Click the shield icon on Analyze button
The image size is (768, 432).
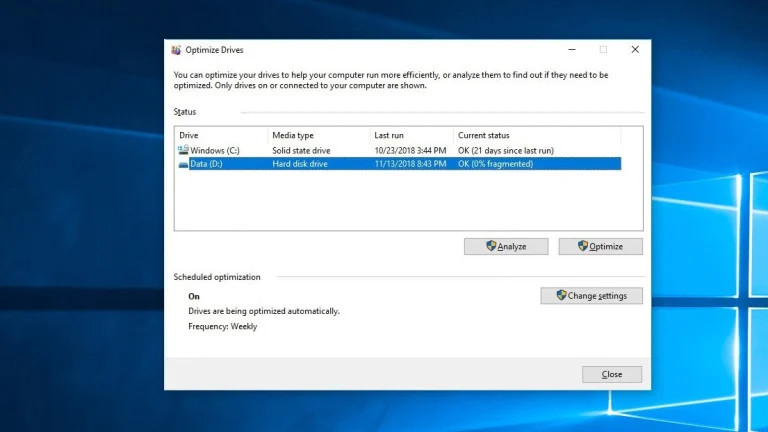click(x=491, y=246)
